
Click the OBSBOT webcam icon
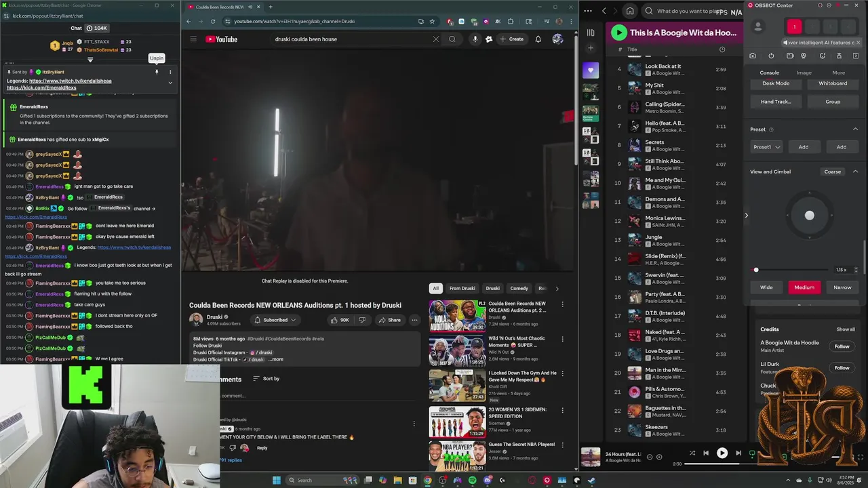pos(804,56)
